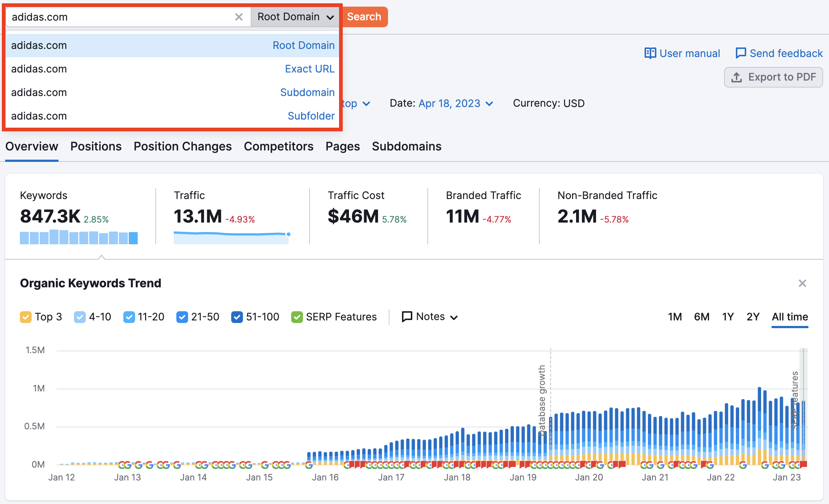This screenshot has width=829, height=504.
Task: Select adidas.com Subfolder suggestion
Action: pos(173,116)
